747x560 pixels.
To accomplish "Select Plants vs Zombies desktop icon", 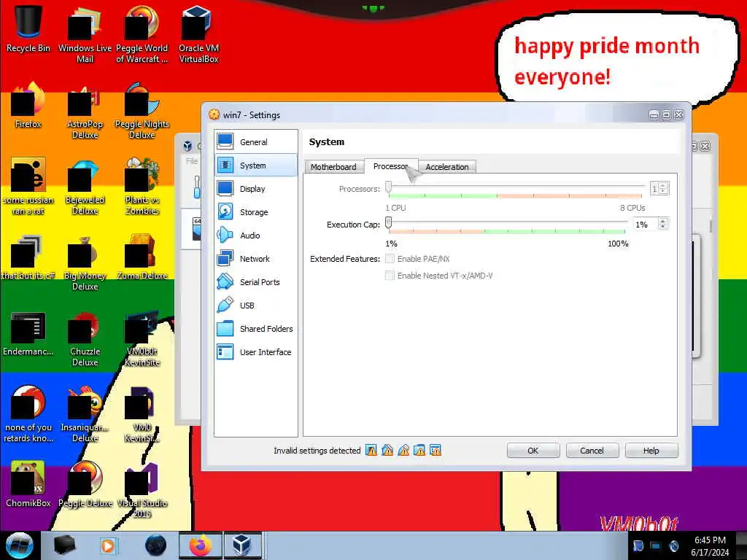I will coord(142,187).
